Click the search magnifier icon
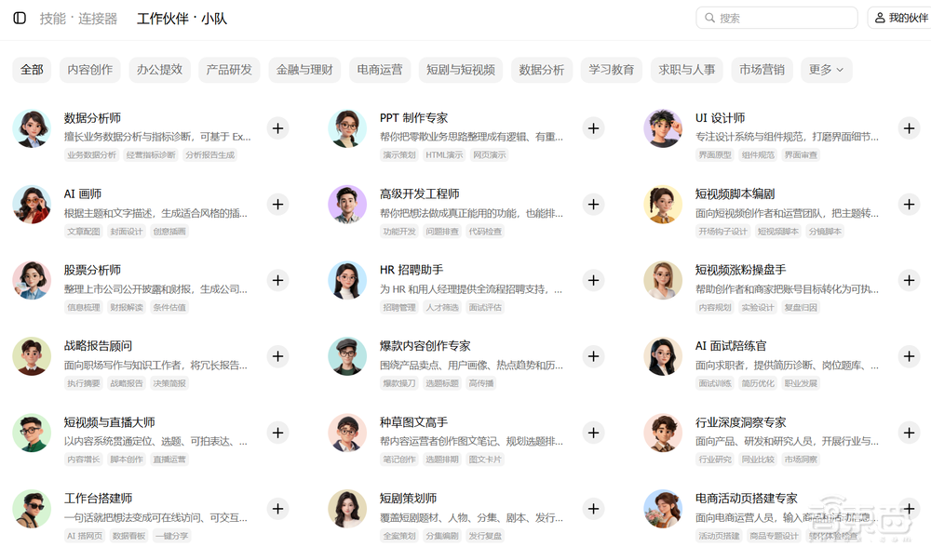 (709, 18)
